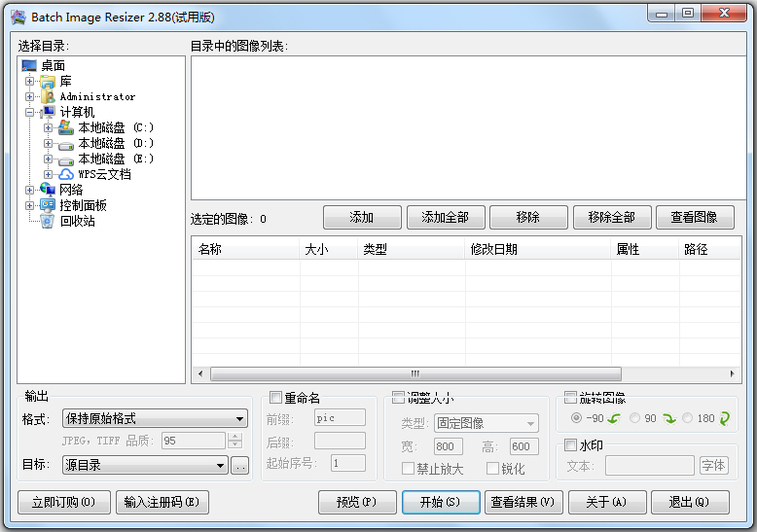The height and width of the screenshot is (532, 757).
Task: Select the -90 rotation radio button
Action: [576, 418]
